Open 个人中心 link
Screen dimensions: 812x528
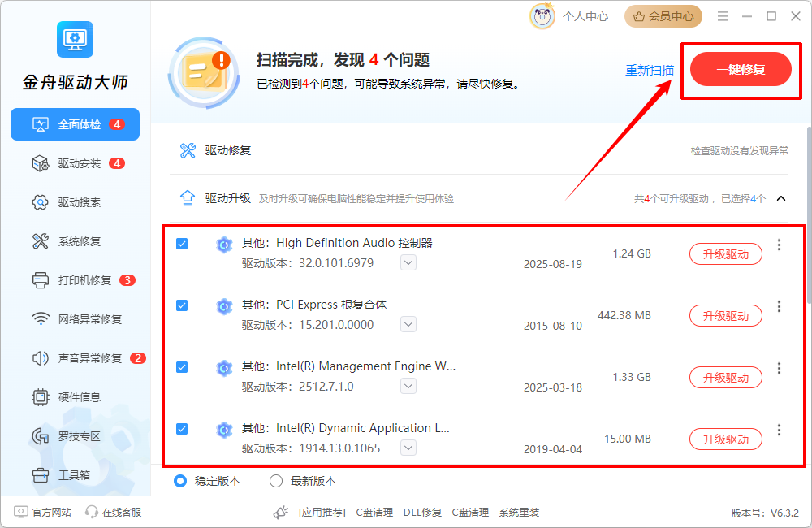coord(585,16)
